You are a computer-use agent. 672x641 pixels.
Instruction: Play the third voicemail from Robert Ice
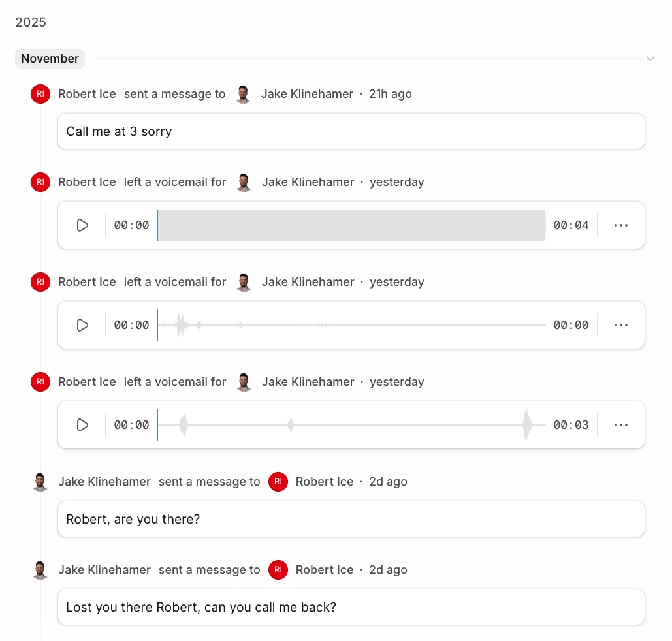click(x=82, y=424)
